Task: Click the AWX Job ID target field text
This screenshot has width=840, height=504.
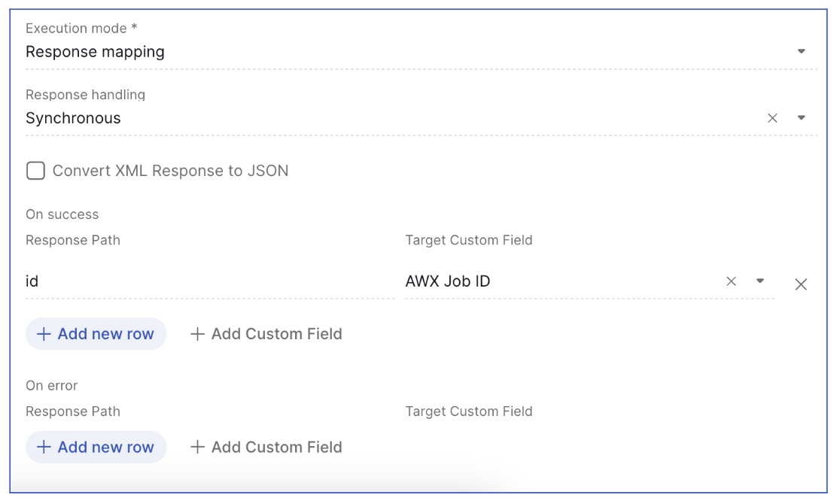Action: pyautogui.click(x=448, y=281)
